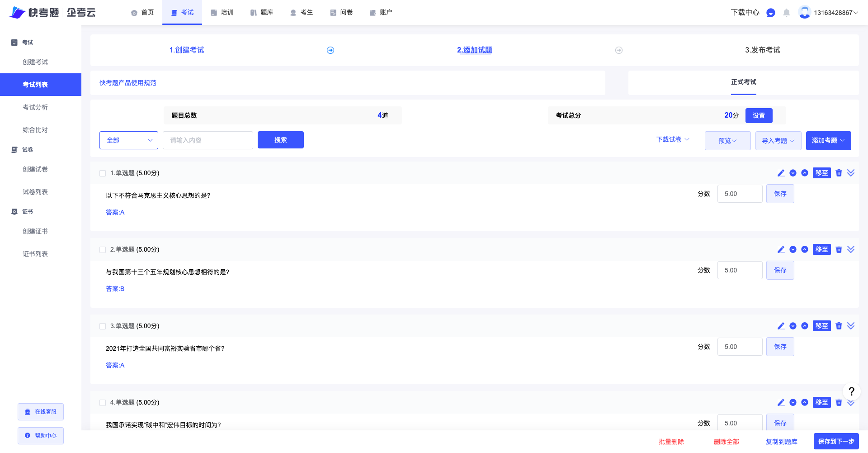This screenshot has height=453, width=868.
Task: Click the score field of question 3
Action: [740, 347]
